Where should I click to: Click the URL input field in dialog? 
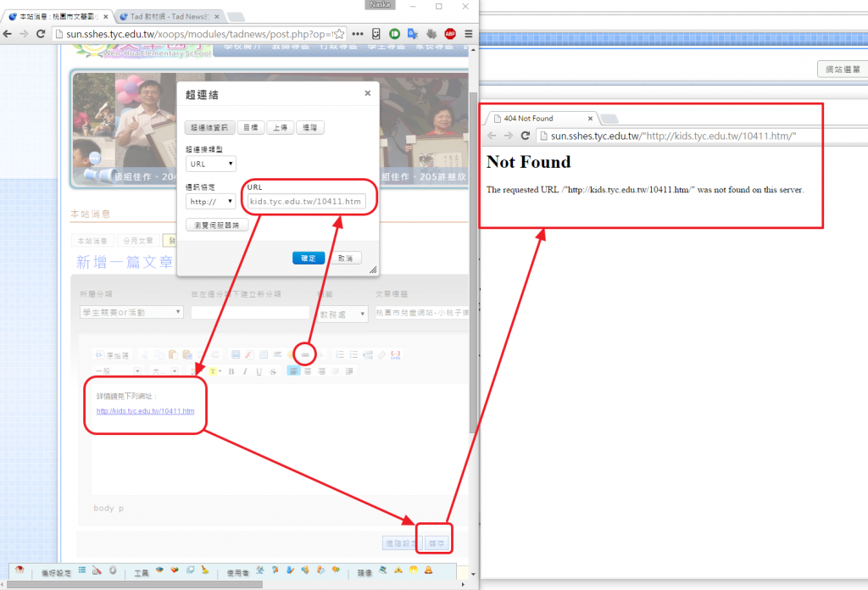(306, 202)
